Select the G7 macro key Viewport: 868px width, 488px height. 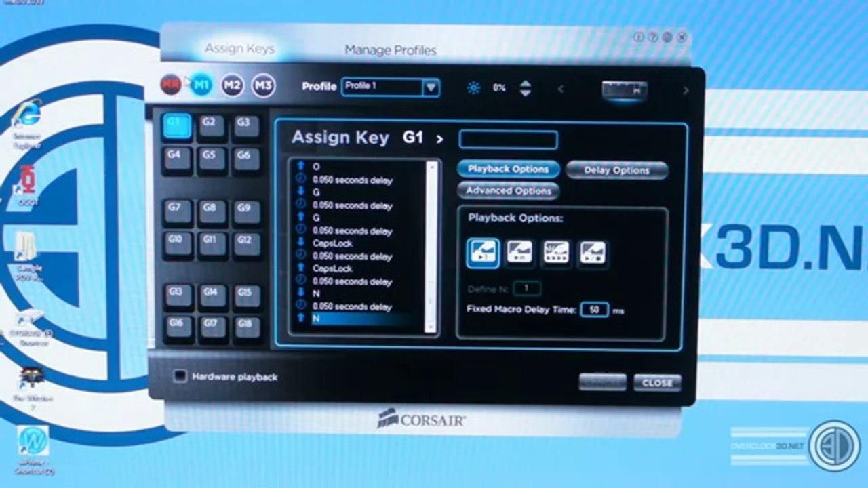176,211
